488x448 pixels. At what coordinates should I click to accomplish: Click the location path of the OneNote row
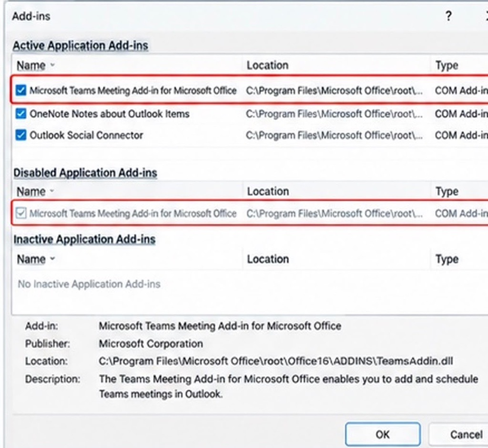tap(334, 114)
